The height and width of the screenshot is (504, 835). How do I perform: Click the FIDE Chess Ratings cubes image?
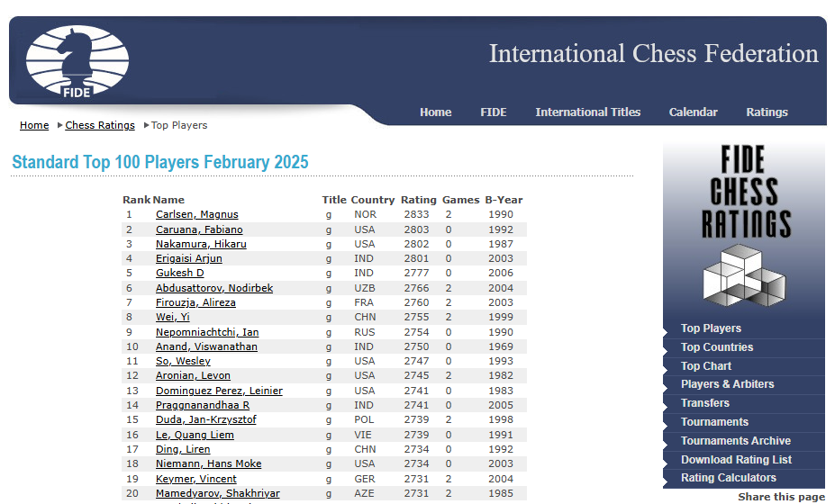point(744,225)
